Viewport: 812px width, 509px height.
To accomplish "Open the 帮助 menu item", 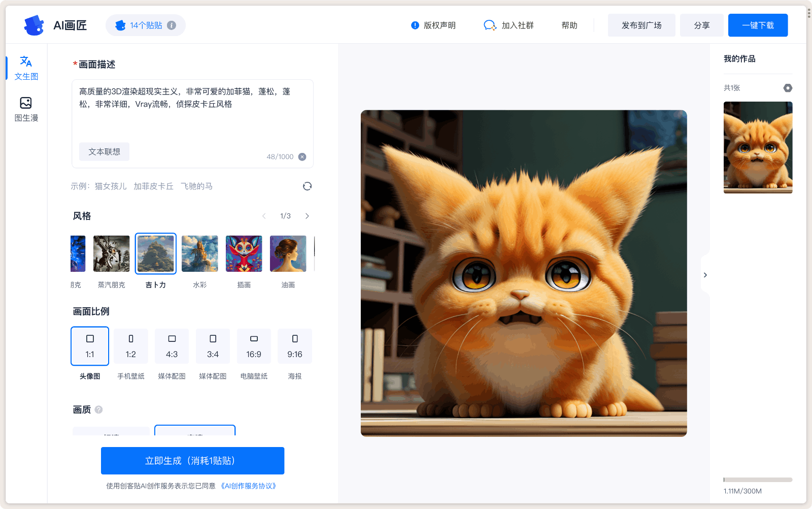I will pyautogui.click(x=569, y=25).
